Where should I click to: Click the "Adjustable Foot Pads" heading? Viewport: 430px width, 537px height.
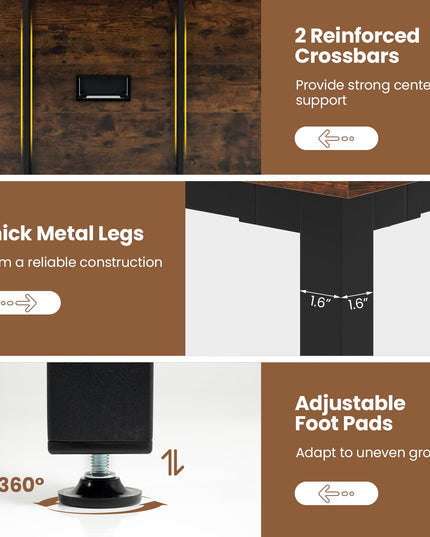350,413
